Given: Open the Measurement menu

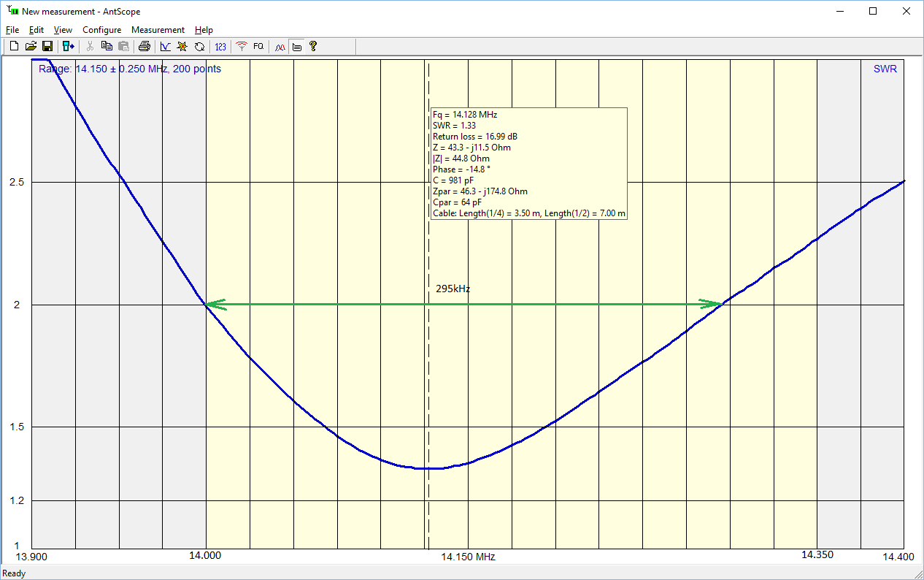Looking at the screenshot, I should (x=158, y=30).
